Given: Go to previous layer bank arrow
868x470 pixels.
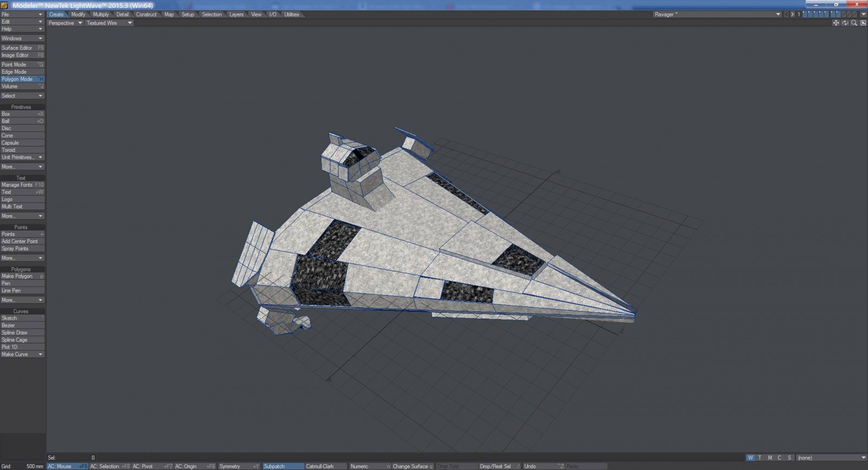Looking at the screenshot, I should tap(787, 15).
